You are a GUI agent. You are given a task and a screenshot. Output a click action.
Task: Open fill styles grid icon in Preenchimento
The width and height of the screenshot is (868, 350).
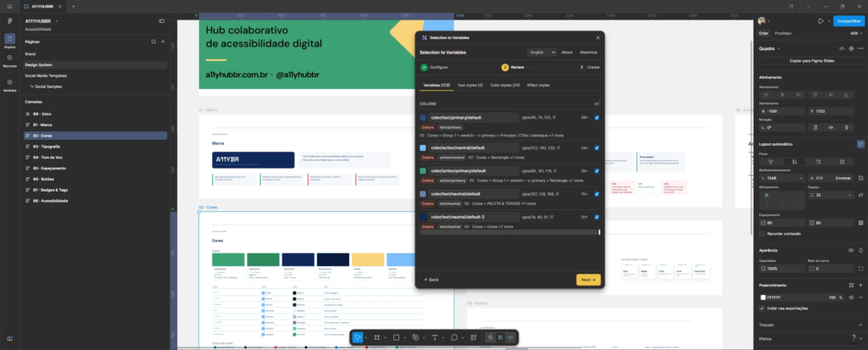(851, 286)
